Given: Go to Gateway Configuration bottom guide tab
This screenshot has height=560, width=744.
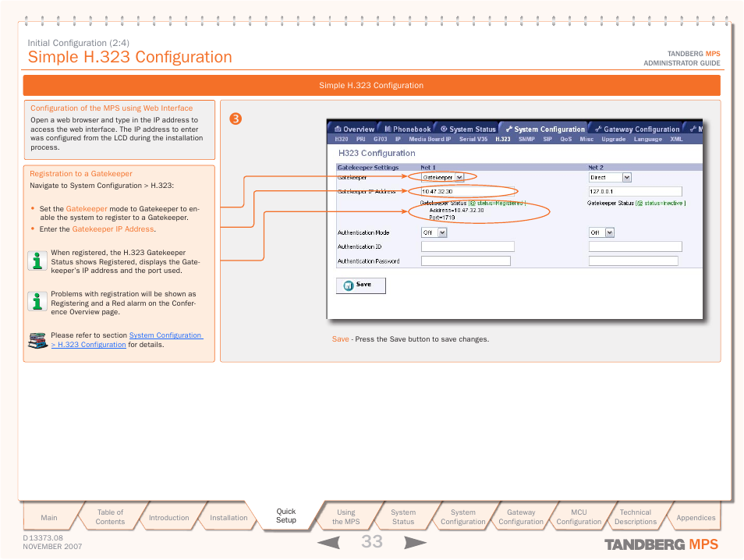Looking at the screenshot, I should [521, 517].
